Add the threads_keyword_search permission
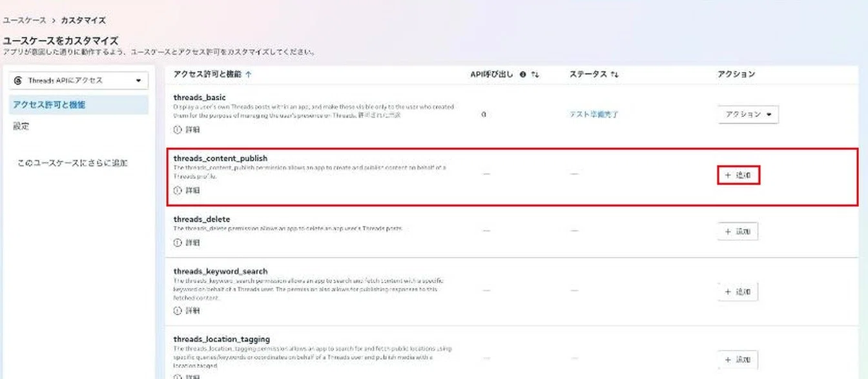 (738, 292)
